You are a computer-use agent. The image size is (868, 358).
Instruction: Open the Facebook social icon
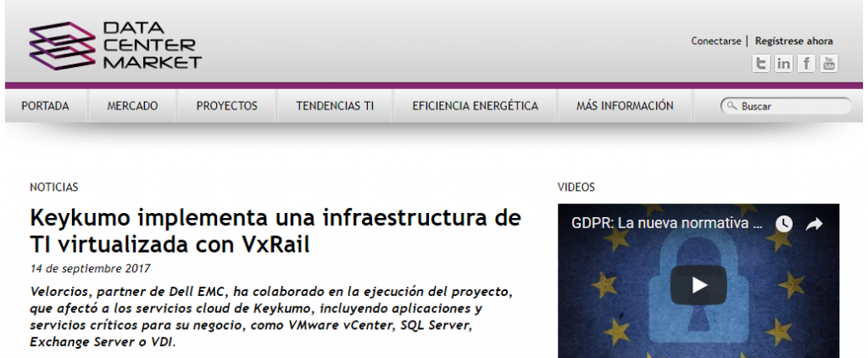click(x=806, y=63)
